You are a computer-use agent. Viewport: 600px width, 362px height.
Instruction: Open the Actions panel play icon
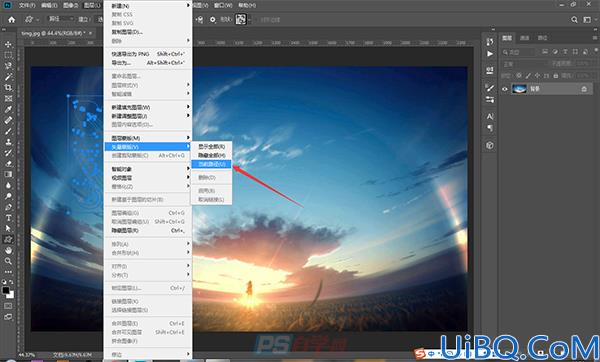click(490, 54)
